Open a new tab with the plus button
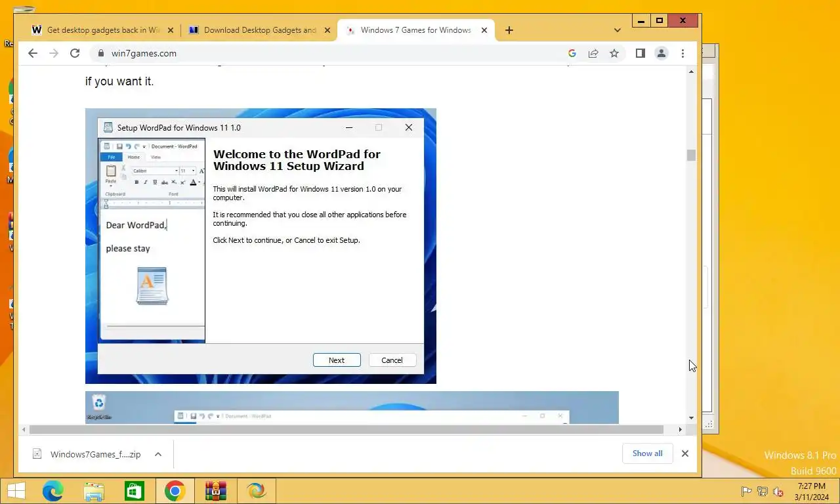Image resolution: width=840 pixels, height=504 pixels. (509, 30)
